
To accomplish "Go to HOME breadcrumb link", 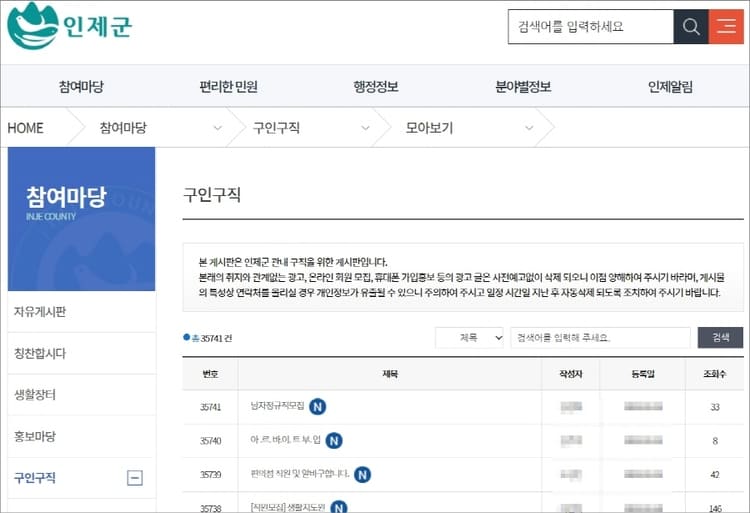I will pos(25,128).
